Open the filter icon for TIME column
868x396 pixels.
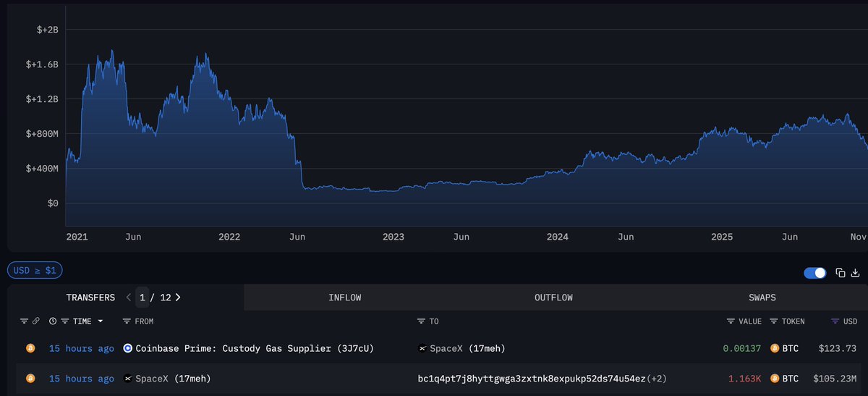coord(64,321)
